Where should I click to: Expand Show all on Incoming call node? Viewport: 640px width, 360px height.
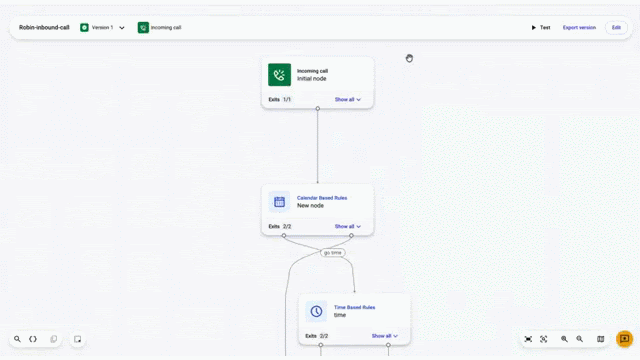coord(348,100)
